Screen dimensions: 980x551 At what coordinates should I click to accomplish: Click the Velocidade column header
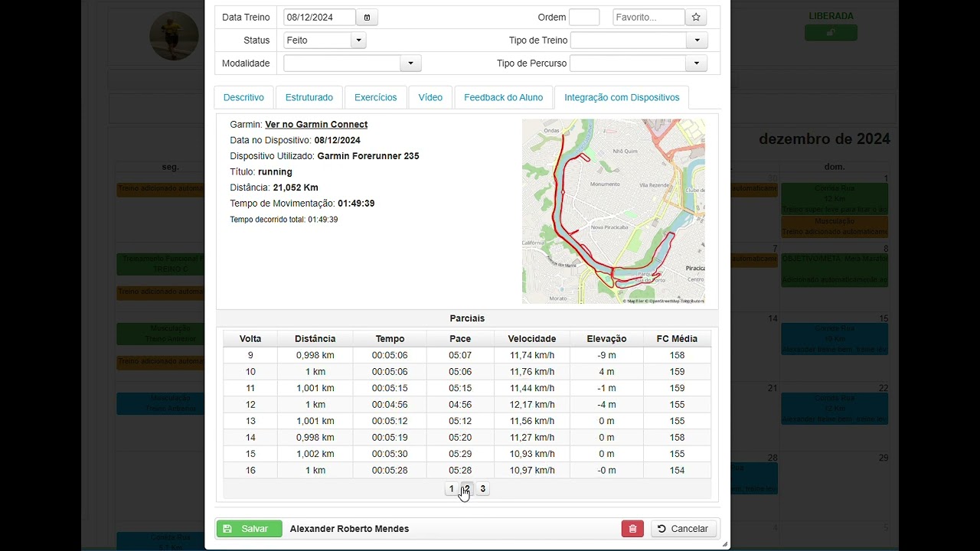click(531, 339)
